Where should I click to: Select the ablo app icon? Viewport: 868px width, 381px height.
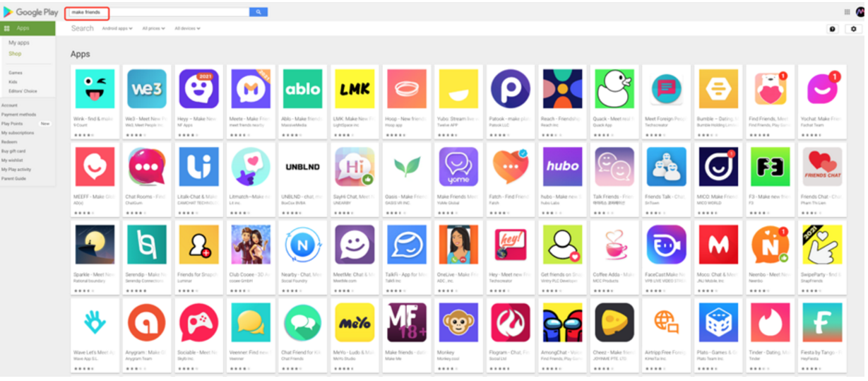[303, 88]
